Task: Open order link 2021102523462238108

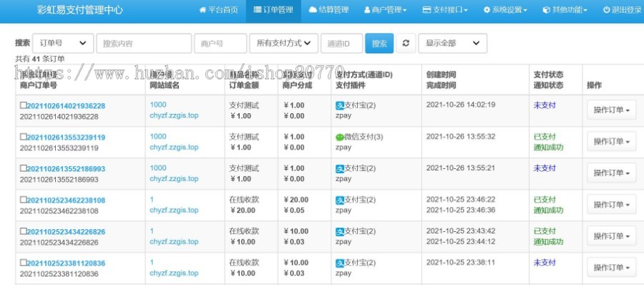Action: coord(66,201)
